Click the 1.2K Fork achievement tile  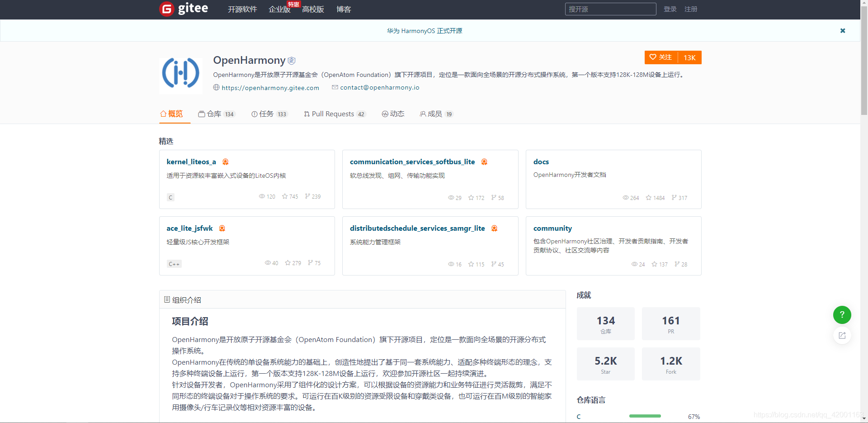pos(671,364)
